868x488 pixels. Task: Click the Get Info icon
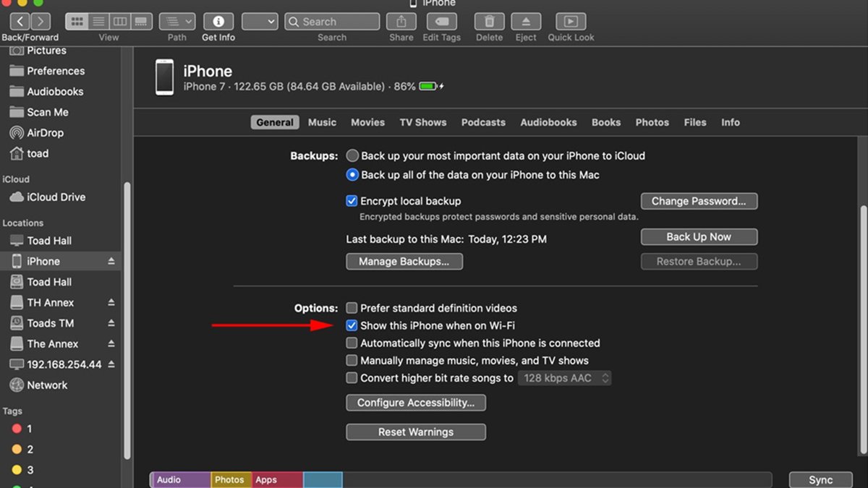[x=218, y=22]
